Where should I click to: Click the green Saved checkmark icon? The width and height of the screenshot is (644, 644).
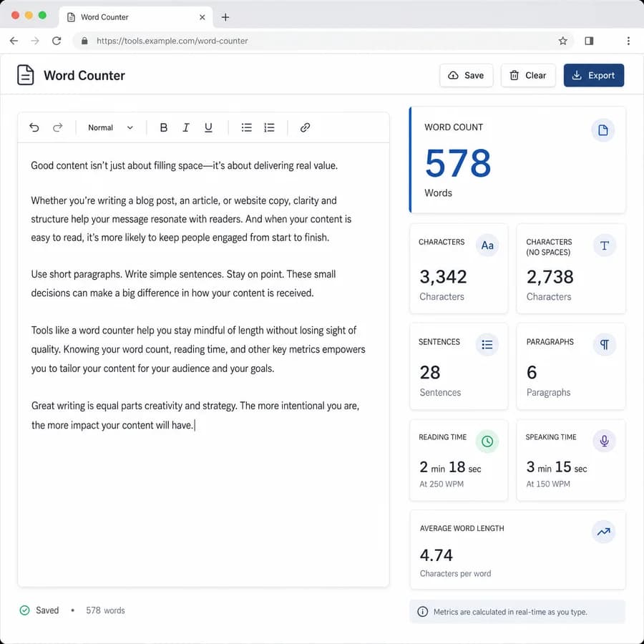tap(24, 610)
